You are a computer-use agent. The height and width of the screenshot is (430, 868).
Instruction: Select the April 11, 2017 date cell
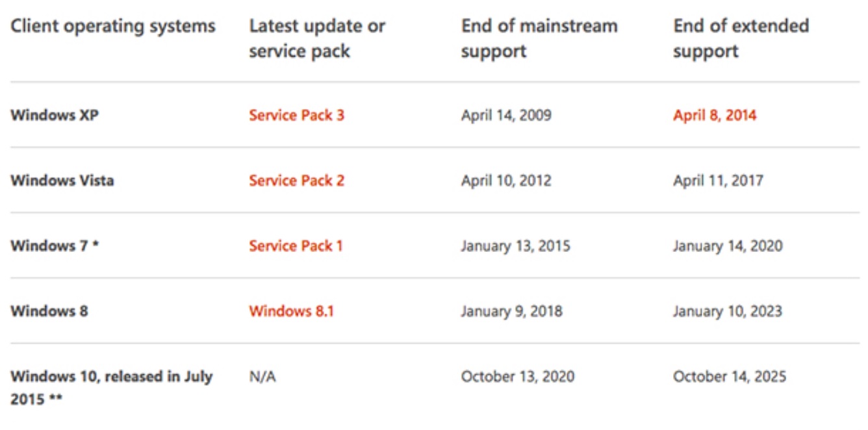pyautogui.click(x=718, y=181)
